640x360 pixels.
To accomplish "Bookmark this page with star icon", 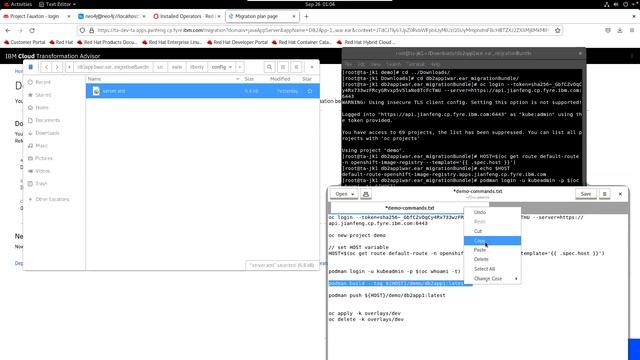I will pyautogui.click(x=558, y=30).
